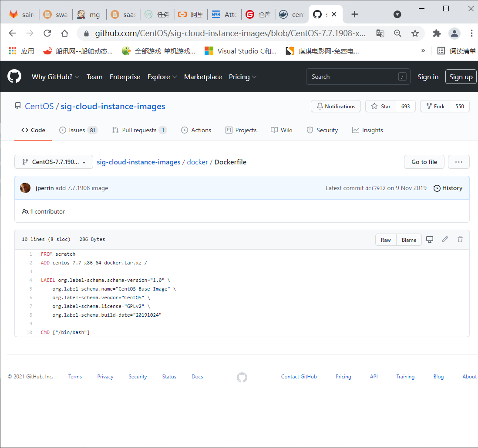Bookmark this page with the star icon
Viewport: 478px width, 448px height.
(x=415, y=33)
